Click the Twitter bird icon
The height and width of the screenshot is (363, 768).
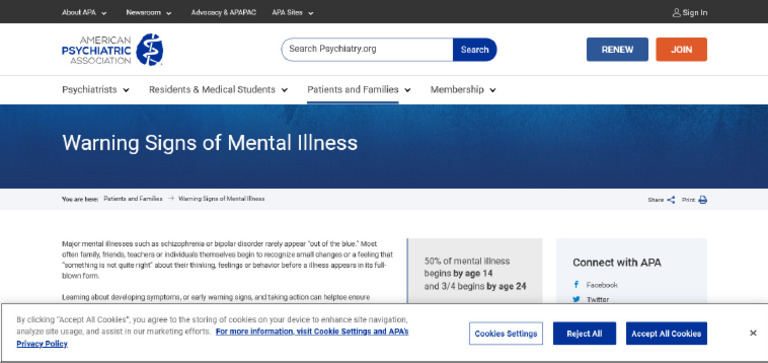tap(576, 299)
